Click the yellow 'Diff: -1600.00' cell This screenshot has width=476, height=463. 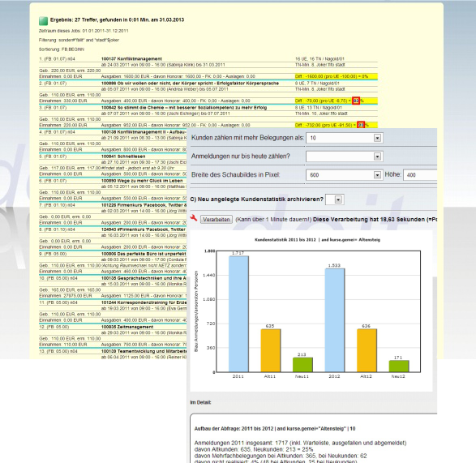click(x=336, y=76)
